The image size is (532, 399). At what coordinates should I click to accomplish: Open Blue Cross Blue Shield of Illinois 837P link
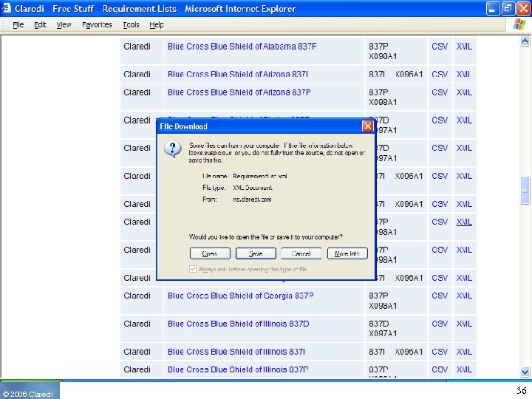238,369
